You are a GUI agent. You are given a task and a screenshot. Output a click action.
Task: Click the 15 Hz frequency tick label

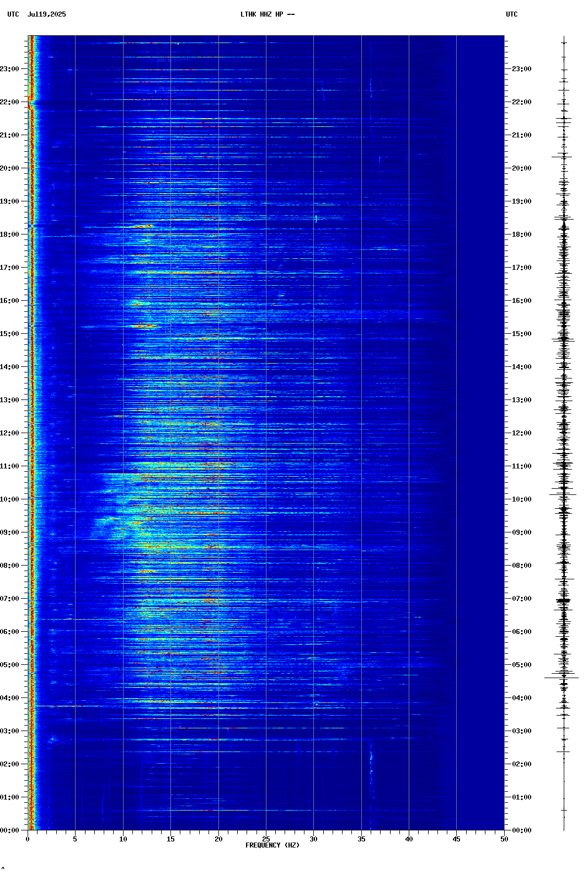point(170,839)
